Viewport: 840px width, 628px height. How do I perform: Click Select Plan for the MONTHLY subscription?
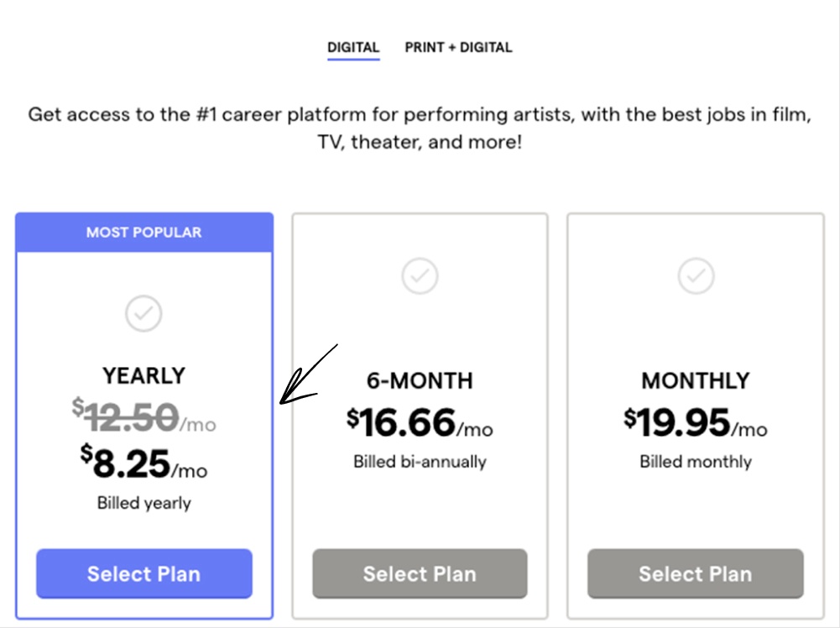click(x=695, y=573)
